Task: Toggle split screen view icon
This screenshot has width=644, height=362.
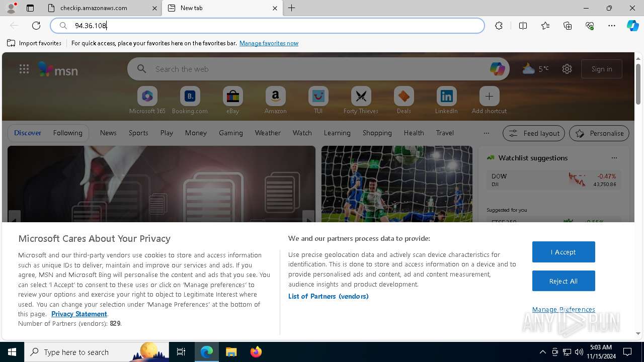Action: point(523,26)
